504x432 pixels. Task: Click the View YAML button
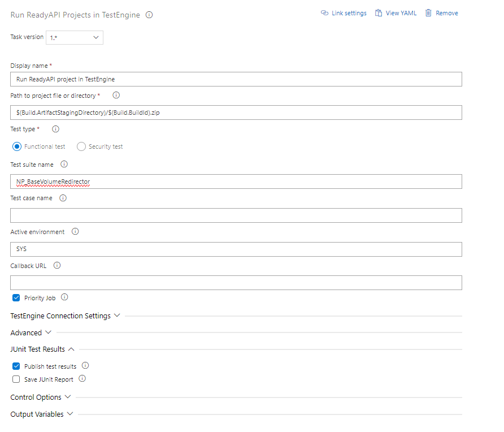[396, 13]
